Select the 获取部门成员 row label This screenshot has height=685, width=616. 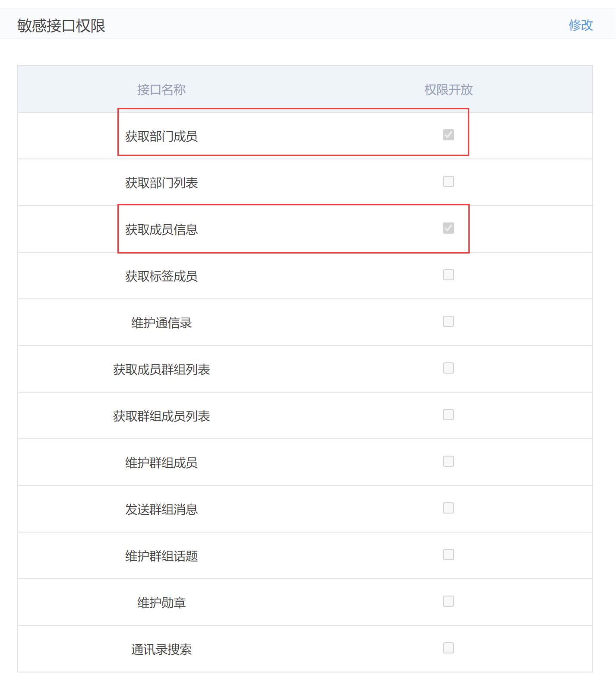161,136
